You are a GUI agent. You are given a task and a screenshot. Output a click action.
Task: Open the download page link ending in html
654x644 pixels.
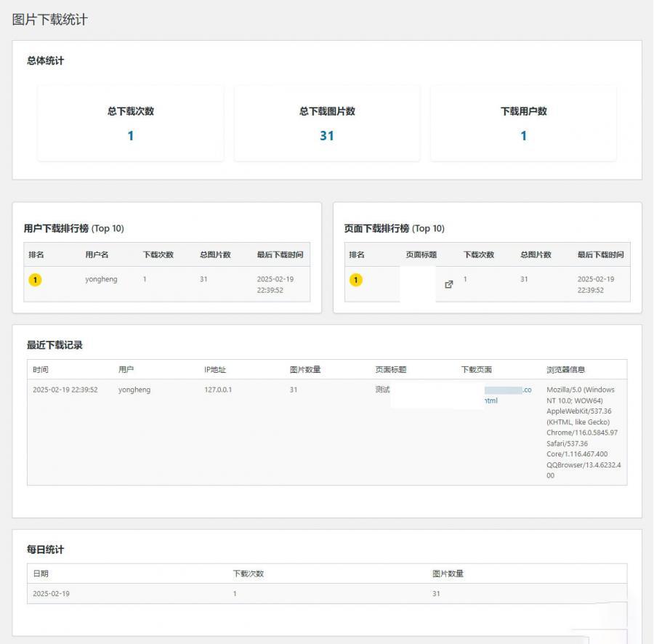[x=491, y=401]
